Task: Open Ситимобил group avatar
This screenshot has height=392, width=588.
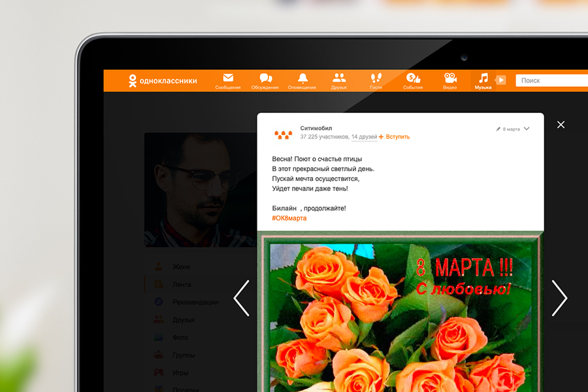Action: point(283,134)
